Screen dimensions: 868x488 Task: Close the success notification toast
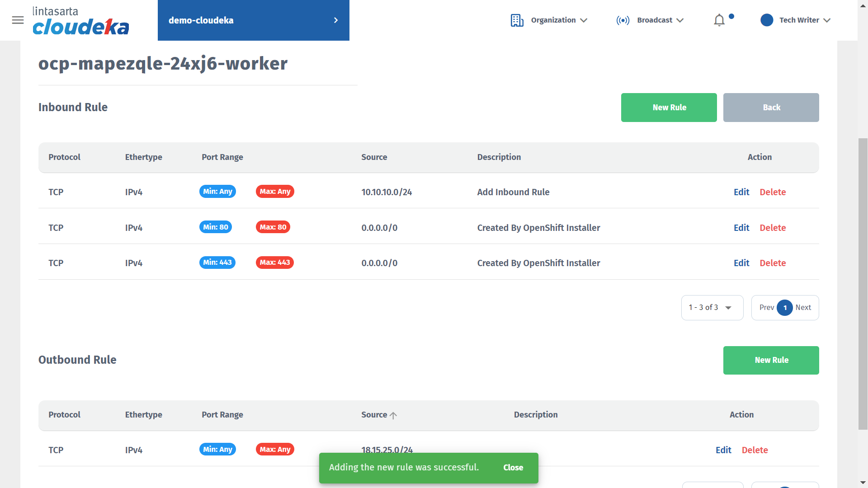coord(513,468)
